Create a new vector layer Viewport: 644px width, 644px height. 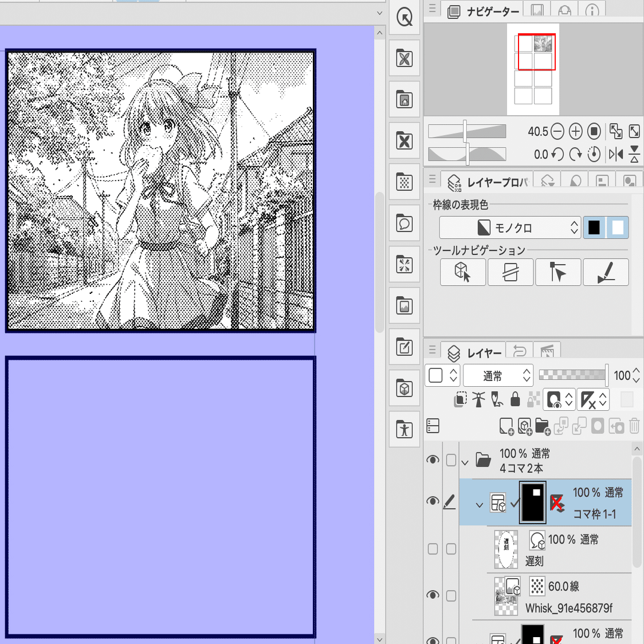[524, 426]
